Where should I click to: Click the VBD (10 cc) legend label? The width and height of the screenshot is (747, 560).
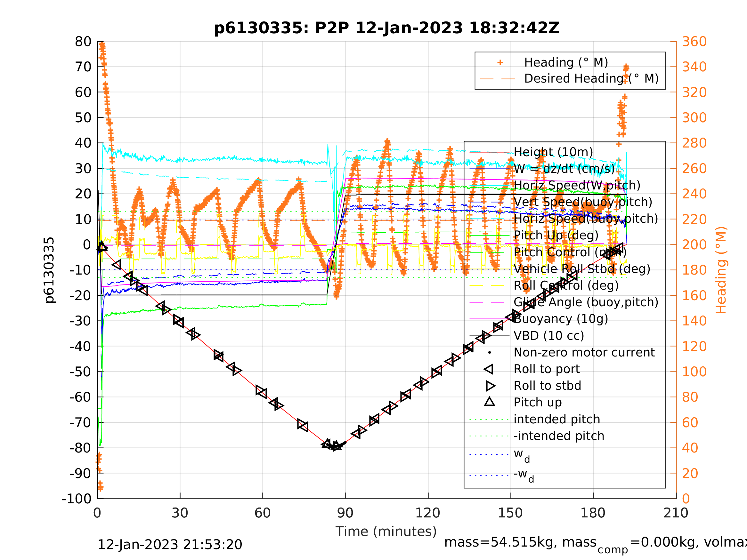click(x=549, y=336)
